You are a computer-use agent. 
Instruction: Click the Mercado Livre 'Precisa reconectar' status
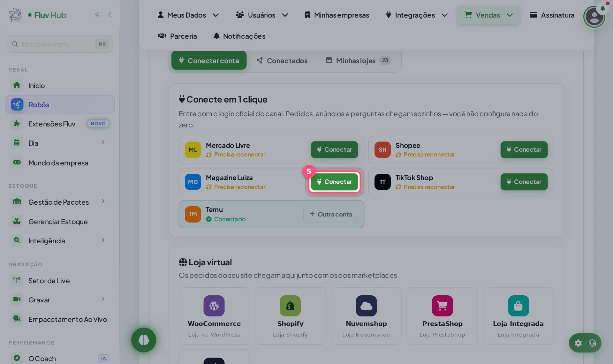(x=236, y=155)
